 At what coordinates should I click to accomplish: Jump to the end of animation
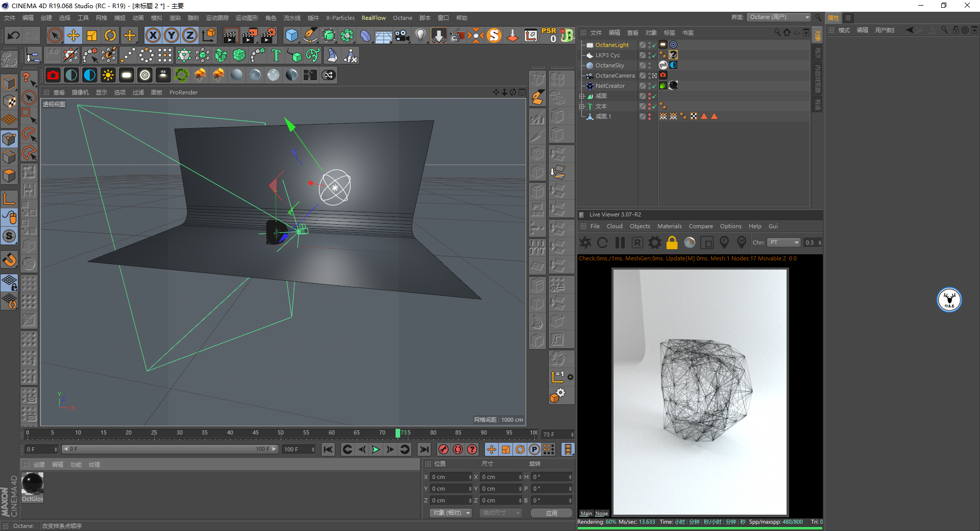click(x=424, y=449)
